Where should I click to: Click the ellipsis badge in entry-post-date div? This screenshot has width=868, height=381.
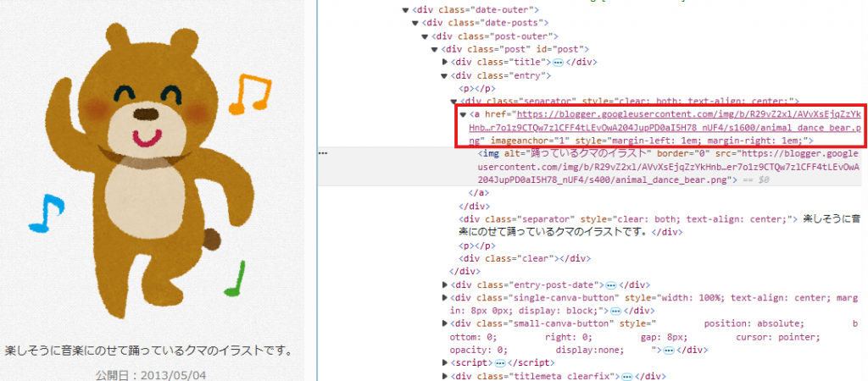pos(611,285)
